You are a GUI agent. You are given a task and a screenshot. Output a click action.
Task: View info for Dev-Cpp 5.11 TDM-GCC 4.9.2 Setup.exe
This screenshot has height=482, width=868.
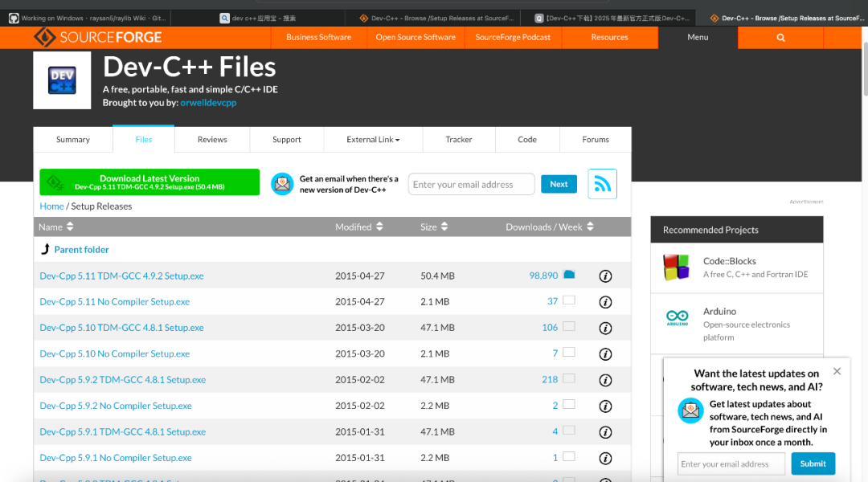click(606, 276)
